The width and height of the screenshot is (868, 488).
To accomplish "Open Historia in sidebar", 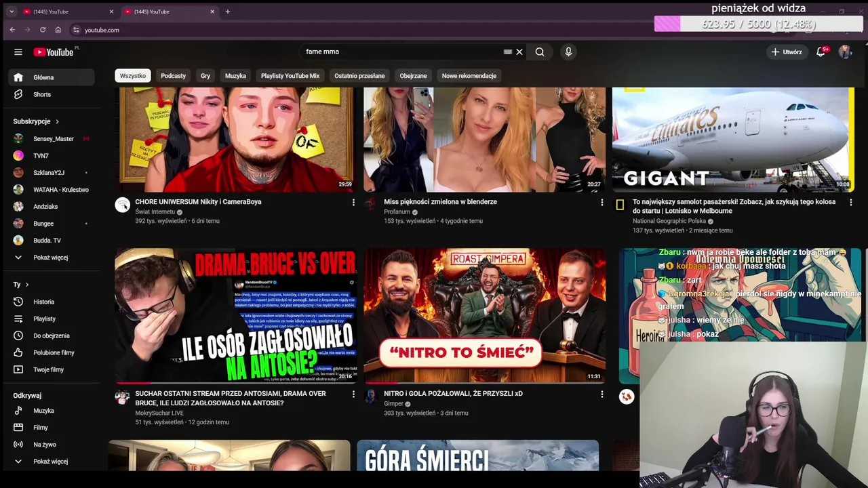I will click(x=52, y=302).
